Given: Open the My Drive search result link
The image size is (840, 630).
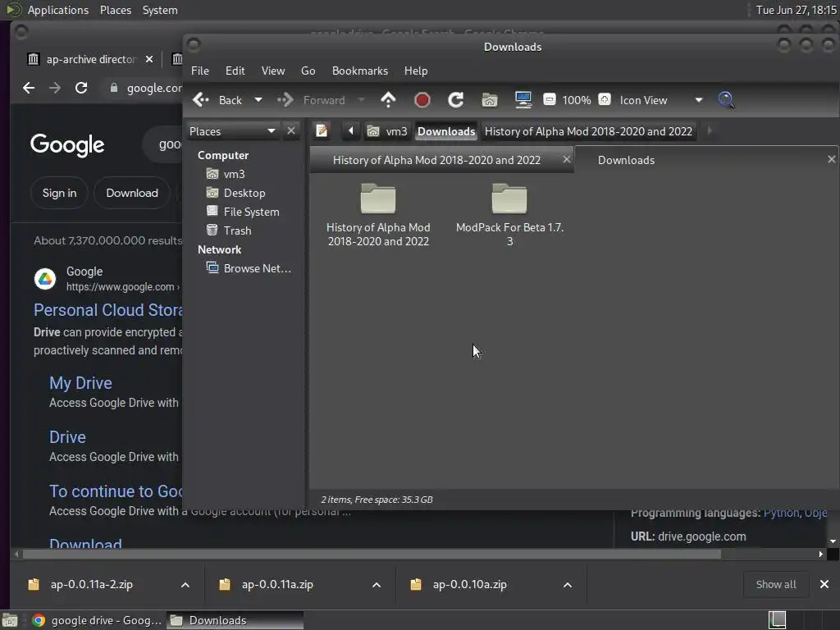Looking at the screenshot, I should pyautogui.click(x=80, y=383).
